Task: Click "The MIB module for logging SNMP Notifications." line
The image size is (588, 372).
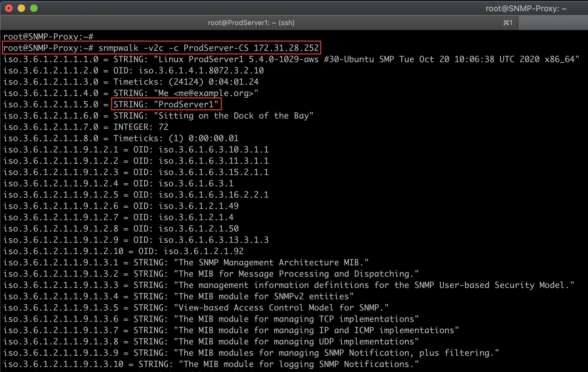Action: point(299,364)
